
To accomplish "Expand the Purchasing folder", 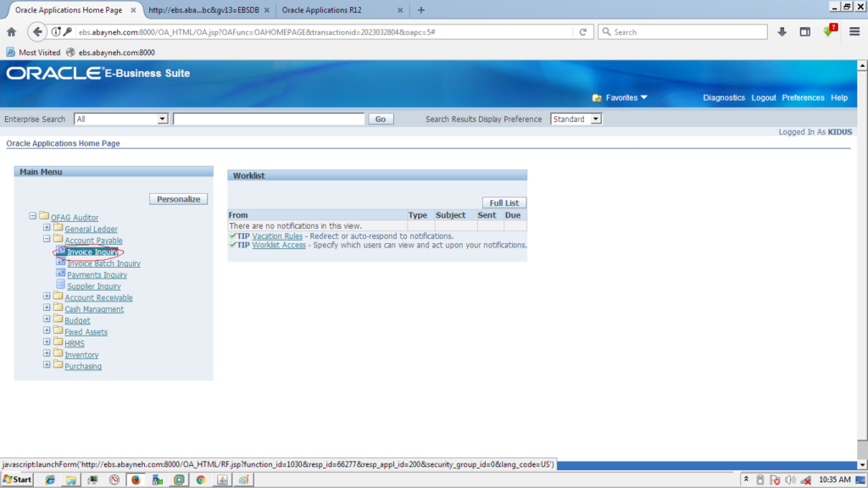I will (47, 364).
